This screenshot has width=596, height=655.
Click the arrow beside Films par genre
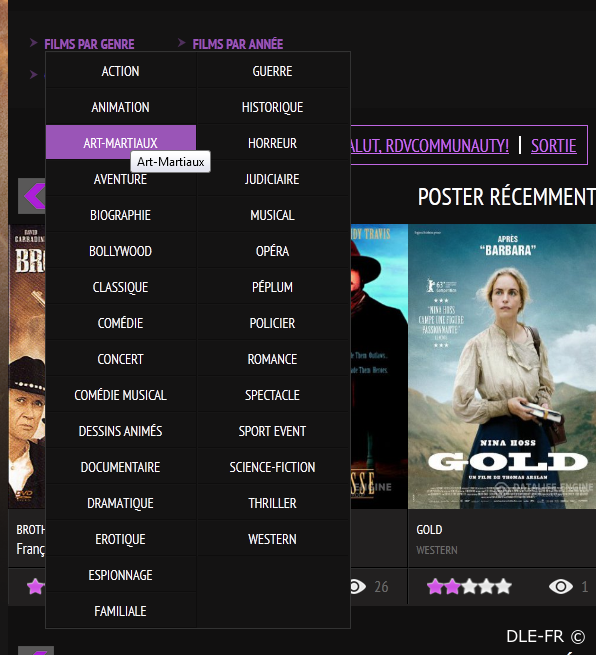34,43
